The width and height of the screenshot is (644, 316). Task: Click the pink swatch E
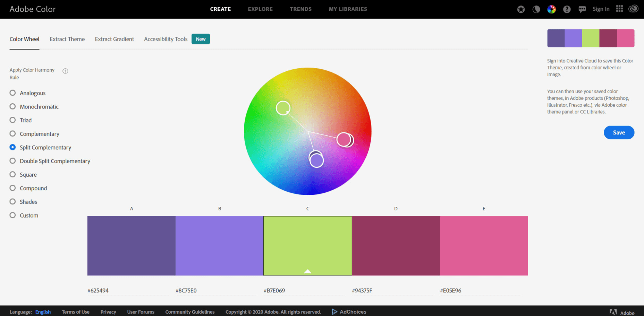(x=484, y=246)
